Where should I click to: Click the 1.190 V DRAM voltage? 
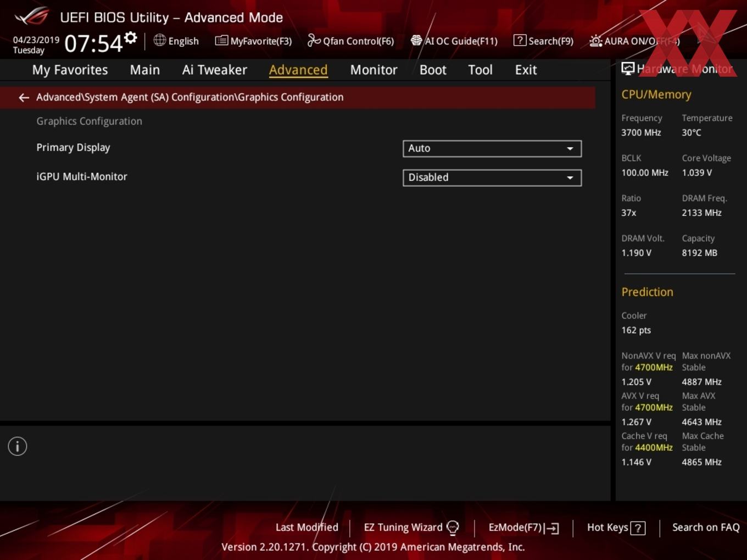(636, 253)
